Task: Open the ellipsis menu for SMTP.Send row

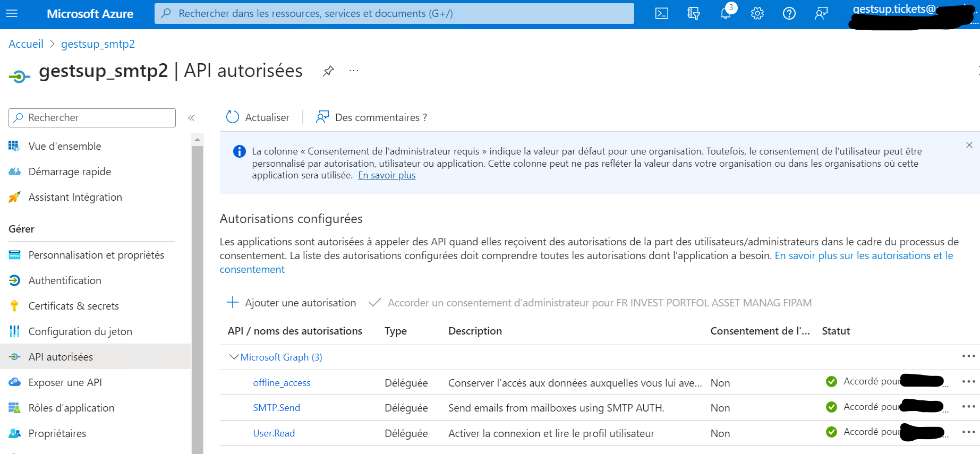Action: pyautogui.click(x=968, y=407)
